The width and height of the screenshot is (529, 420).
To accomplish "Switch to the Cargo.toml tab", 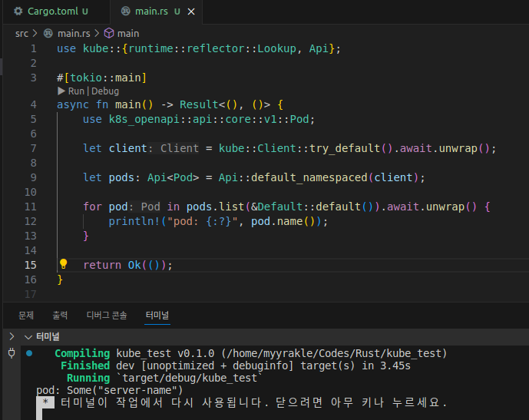I will tap(52, 12).
